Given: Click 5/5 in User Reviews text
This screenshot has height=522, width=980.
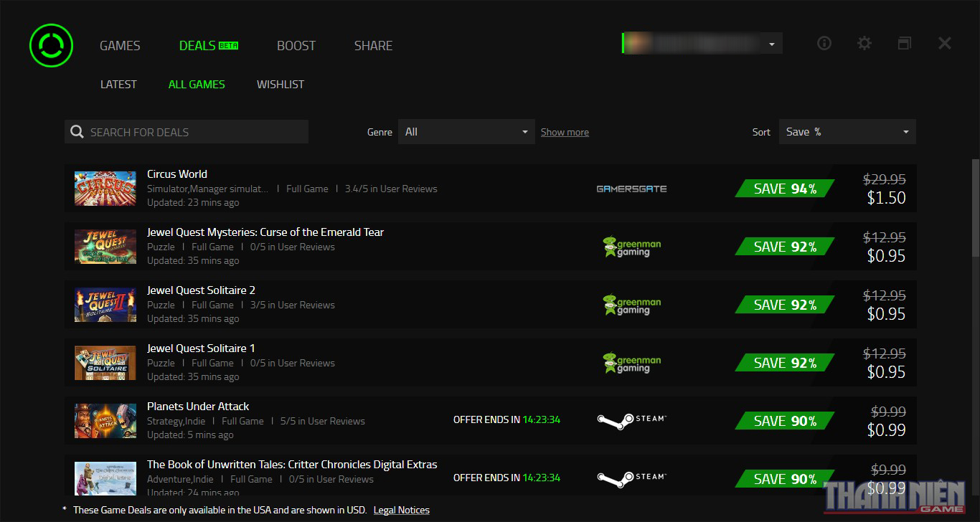Looking at the screenshot, I should [x=322, y=421].
